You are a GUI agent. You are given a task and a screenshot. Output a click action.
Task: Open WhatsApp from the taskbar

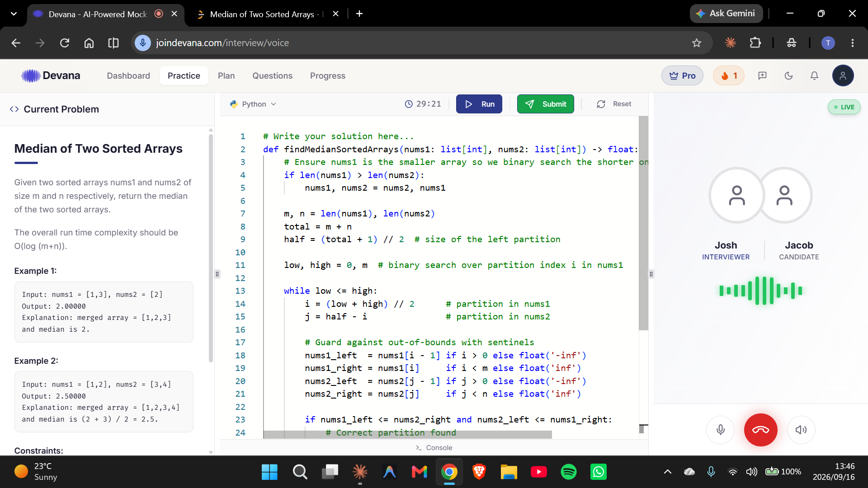pyautogui.click(x=598, y=472)
